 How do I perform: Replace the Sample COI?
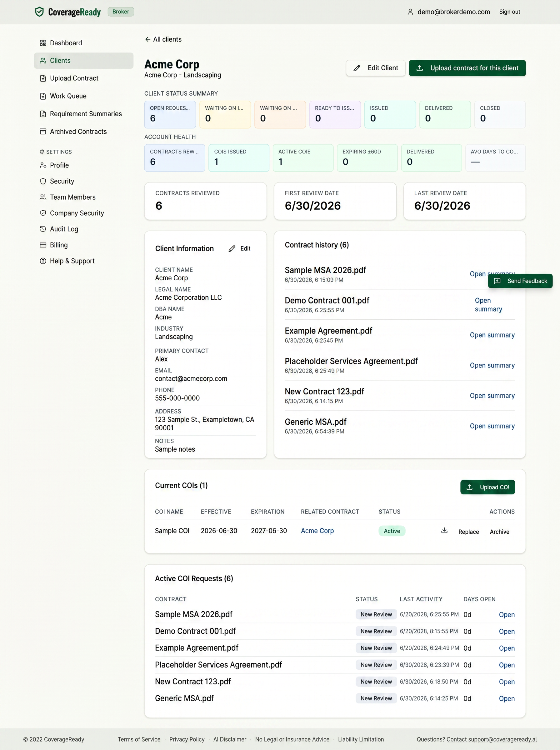pyautogui.click(x=468, y=532)
